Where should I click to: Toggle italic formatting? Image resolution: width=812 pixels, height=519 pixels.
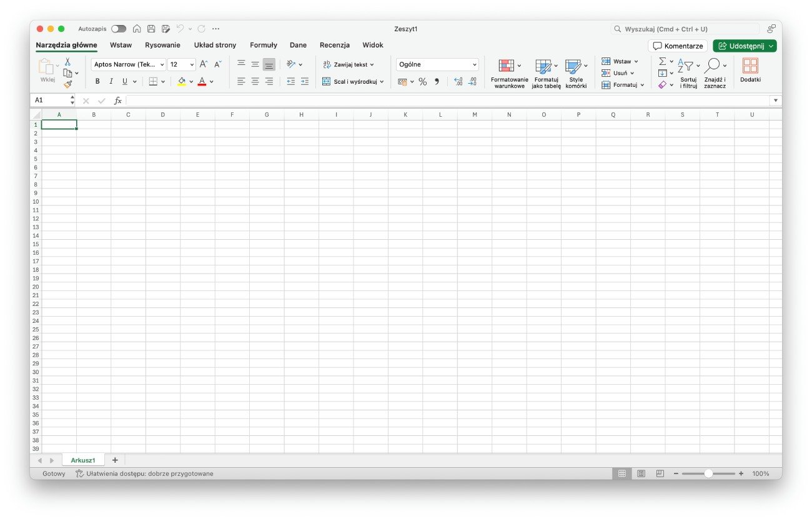click(x=111, y=81)
